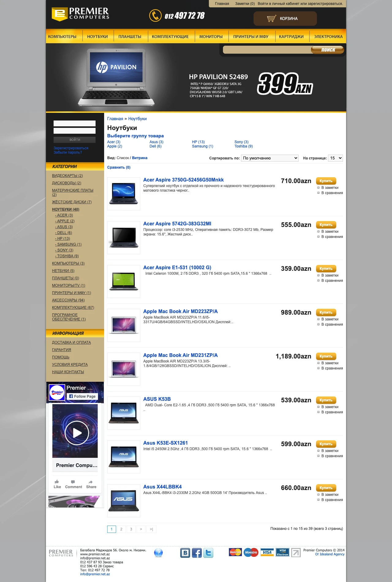Open КОМПЬЮТЕРЫ tab in main menu
The image size is (392, 582).
coord(62,36)
